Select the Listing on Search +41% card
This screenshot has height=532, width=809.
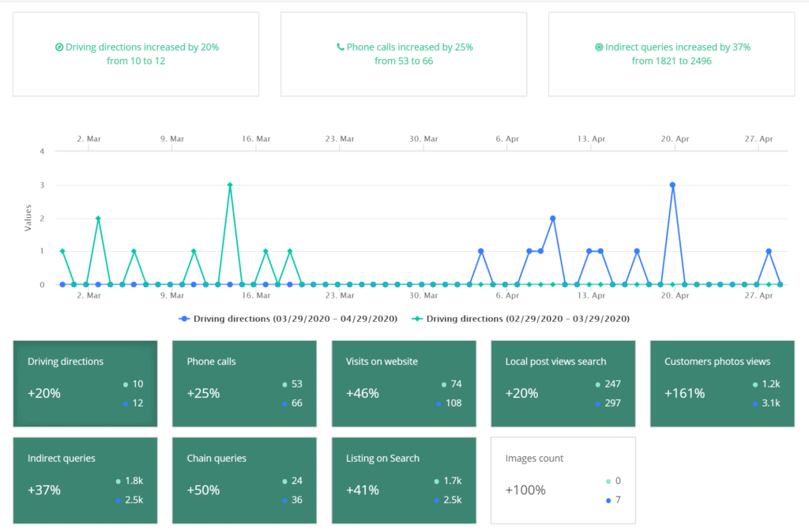pyautogui.click(x=404, y=481)
